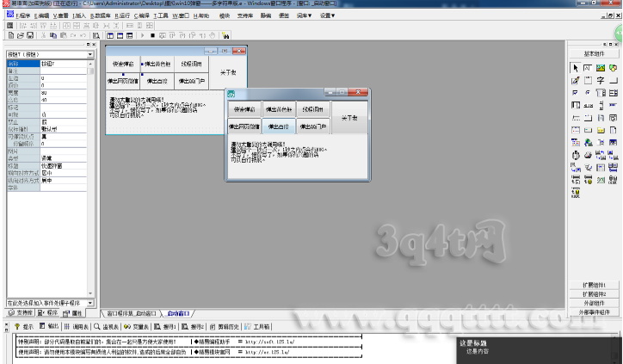Viewport: 623px width, 364px height.
Task: Open the F.程序 menu
Action: (22, 15)
